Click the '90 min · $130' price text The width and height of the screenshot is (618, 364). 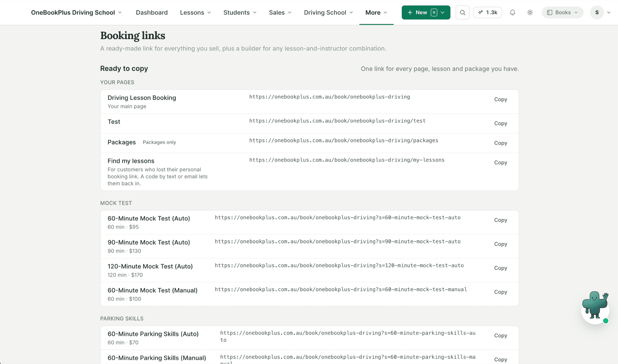click(124, 251)
